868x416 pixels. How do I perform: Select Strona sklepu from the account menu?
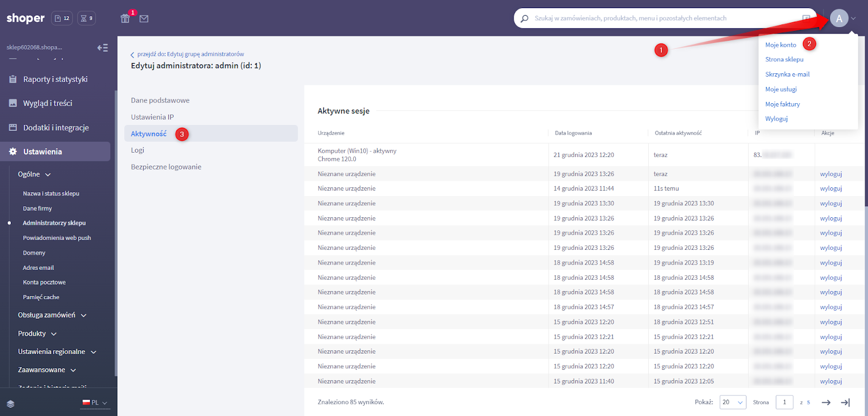[784, 60]
